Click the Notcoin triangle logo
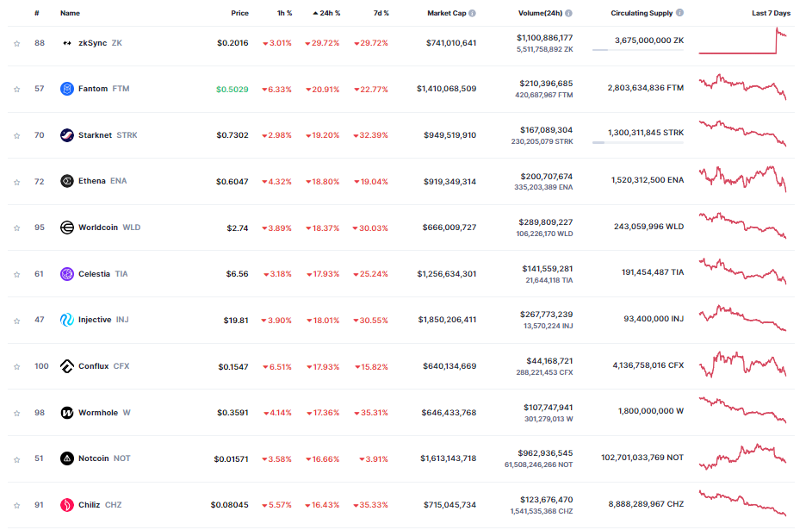The height and width of the screenshot is (530, 812). (x=67, y=458)
